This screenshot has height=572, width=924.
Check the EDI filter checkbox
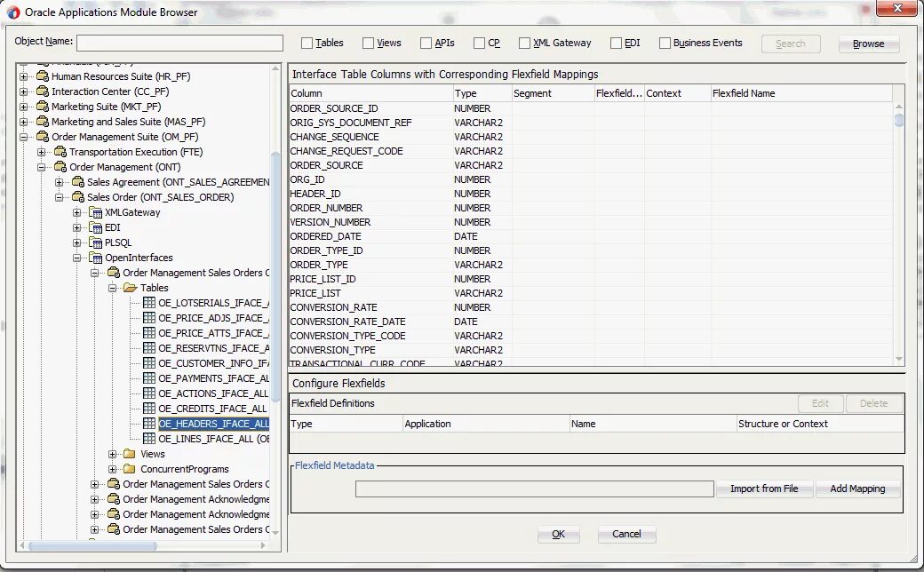(x=616, y=43)
